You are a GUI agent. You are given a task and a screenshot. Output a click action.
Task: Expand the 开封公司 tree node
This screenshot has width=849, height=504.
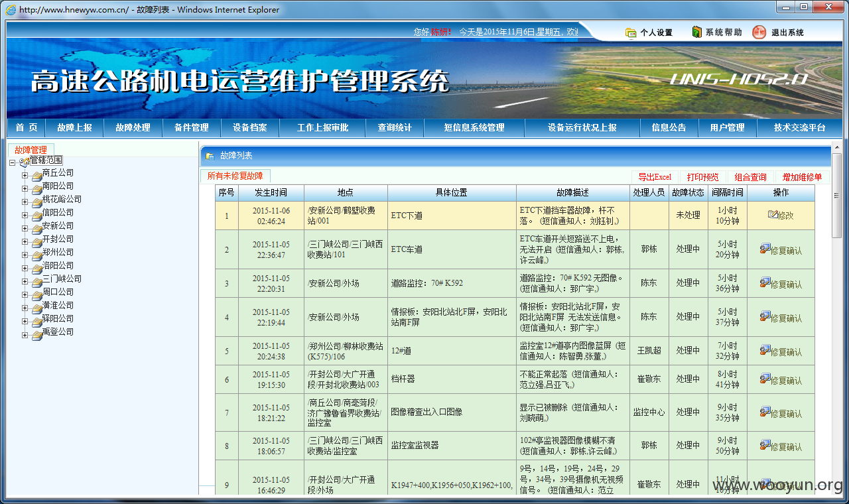pos(25,242)
